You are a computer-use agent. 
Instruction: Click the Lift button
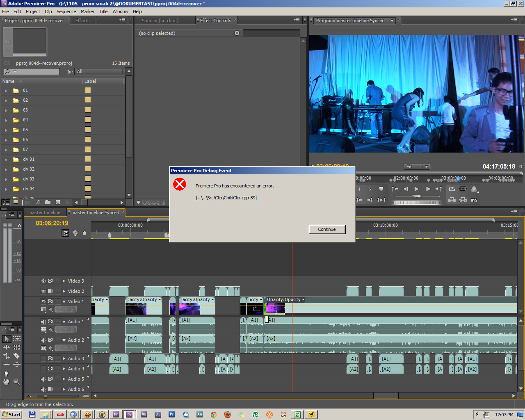click(x=452, y=200)
